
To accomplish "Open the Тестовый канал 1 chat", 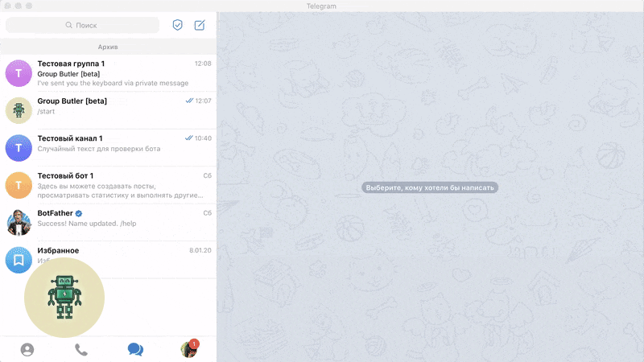I will tap(108, 148).
